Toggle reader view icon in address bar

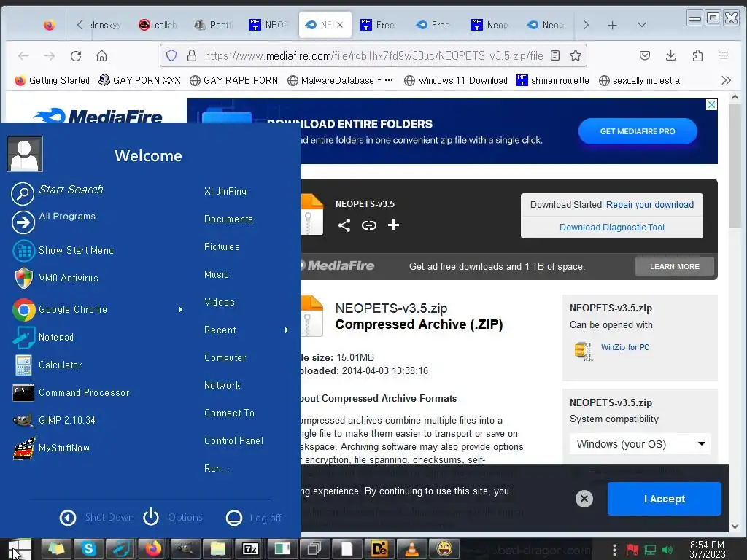(555, 55)
